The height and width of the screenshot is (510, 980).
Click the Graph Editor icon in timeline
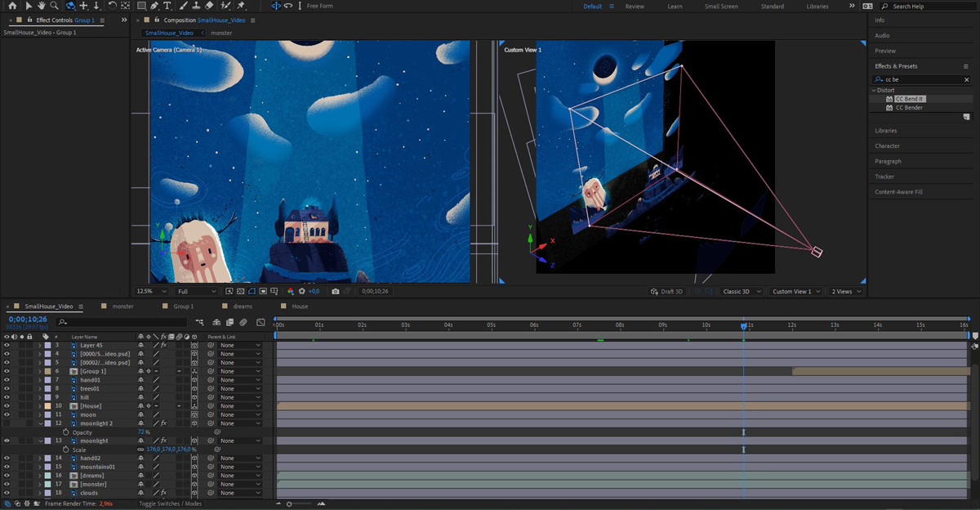(261, 322)
